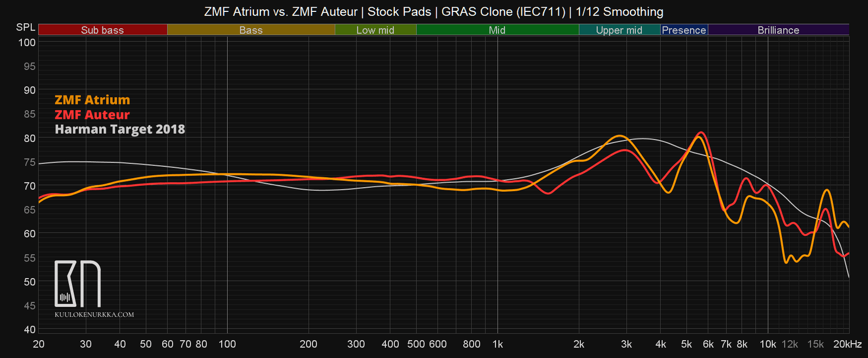This screenshot has width=868, height=358.
Task: Click the Low mid band segment
Action: click(x=375, y=30)
